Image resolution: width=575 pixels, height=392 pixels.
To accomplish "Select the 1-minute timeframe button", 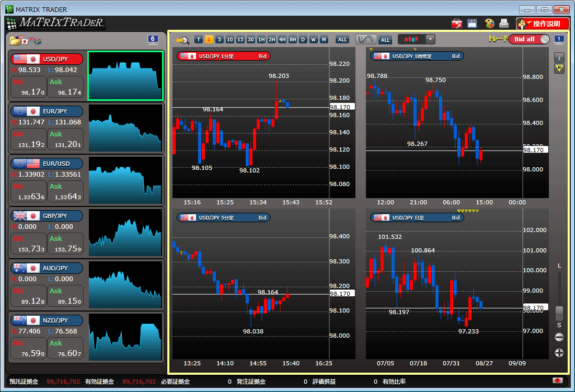I will (x=209, y=39).
